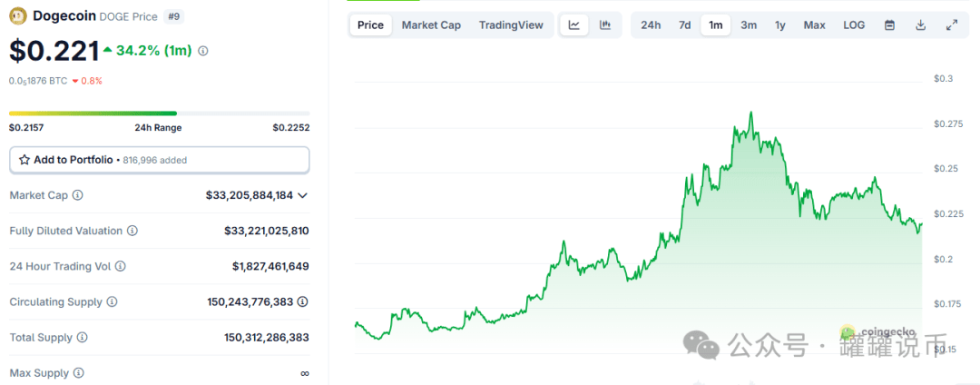Expand the chart to fullscreen
The width and height of the screenshot is (980, 385).
pyautogui.click(x=951, y=25)
